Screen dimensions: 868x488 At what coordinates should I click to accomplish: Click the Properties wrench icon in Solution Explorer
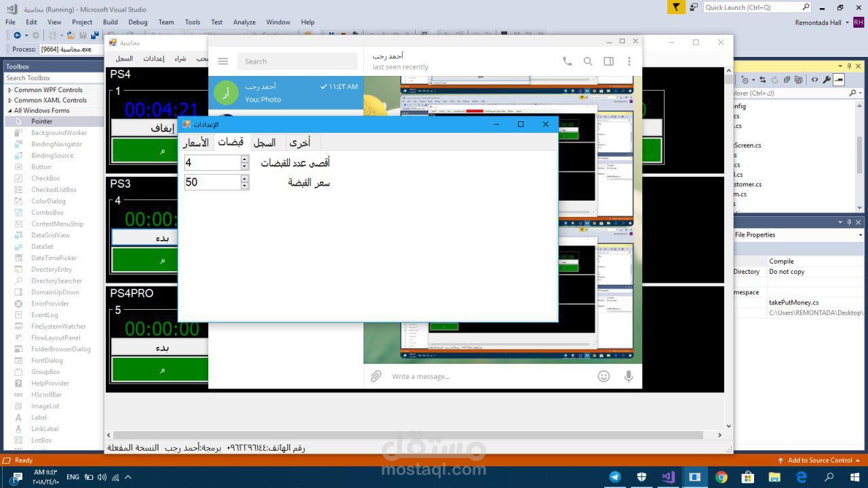click(x=827, y=80)
